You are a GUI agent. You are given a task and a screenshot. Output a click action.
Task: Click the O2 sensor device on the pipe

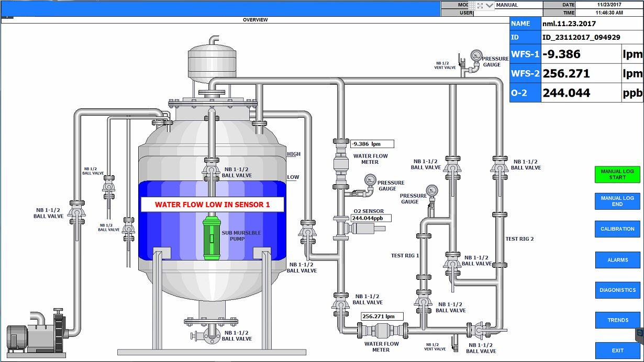[361, 228]
